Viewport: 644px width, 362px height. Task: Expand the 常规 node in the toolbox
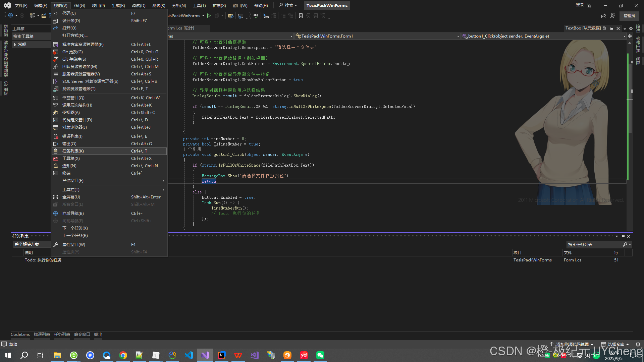[15, 45]
